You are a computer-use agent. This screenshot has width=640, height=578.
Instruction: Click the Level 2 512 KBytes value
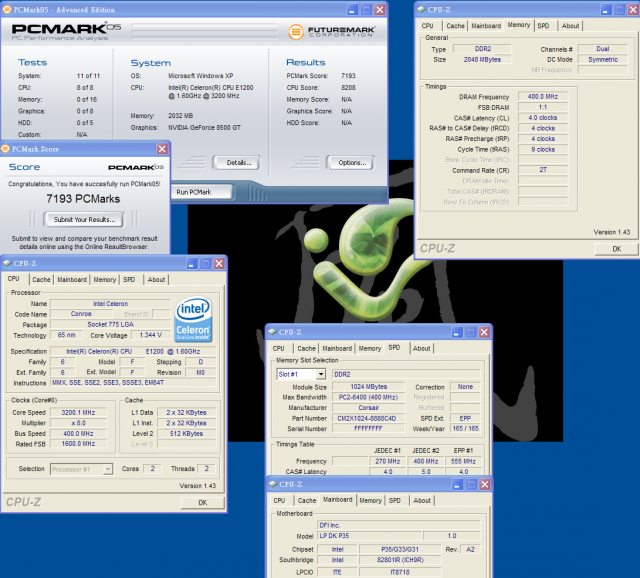187,434
